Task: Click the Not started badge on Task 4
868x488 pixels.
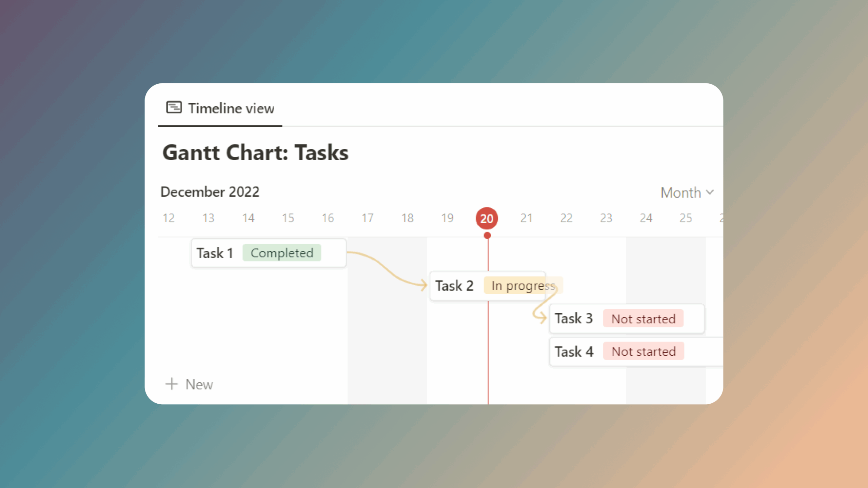Action: click(644, 351)
